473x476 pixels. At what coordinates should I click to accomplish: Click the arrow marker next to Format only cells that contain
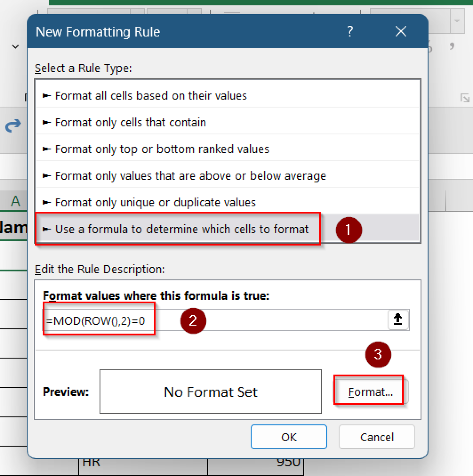tap(46, 122)
